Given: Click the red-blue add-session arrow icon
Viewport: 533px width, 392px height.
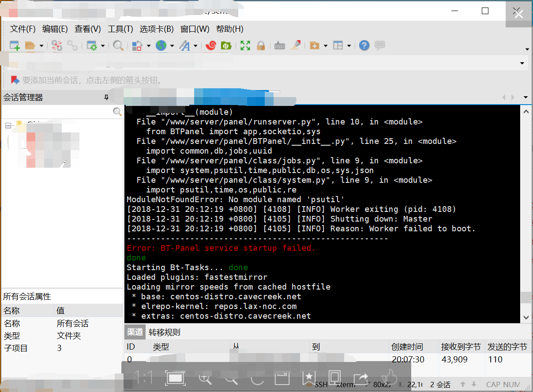Looking at the screenshot, I should (15, 80).
